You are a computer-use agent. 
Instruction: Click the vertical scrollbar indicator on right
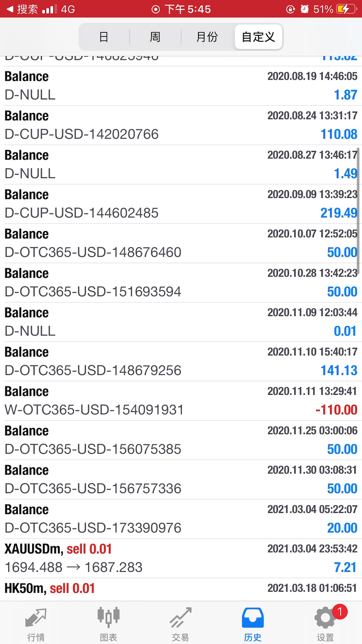(358, 211)
